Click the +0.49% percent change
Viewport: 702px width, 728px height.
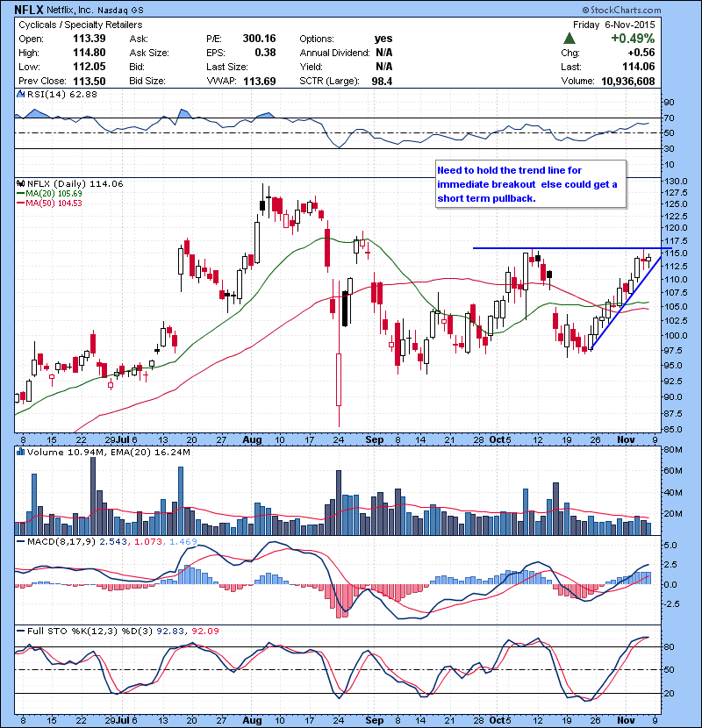633,38
